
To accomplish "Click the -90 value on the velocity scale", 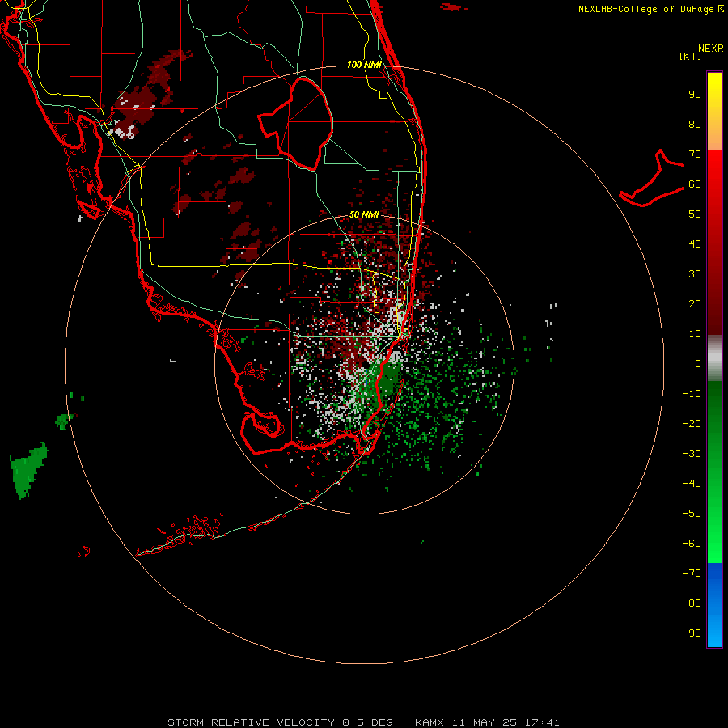I will 692,633.
